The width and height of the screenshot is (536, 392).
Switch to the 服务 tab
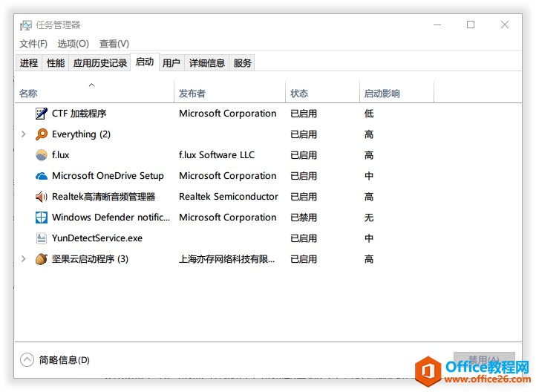[x=242, y=63]
